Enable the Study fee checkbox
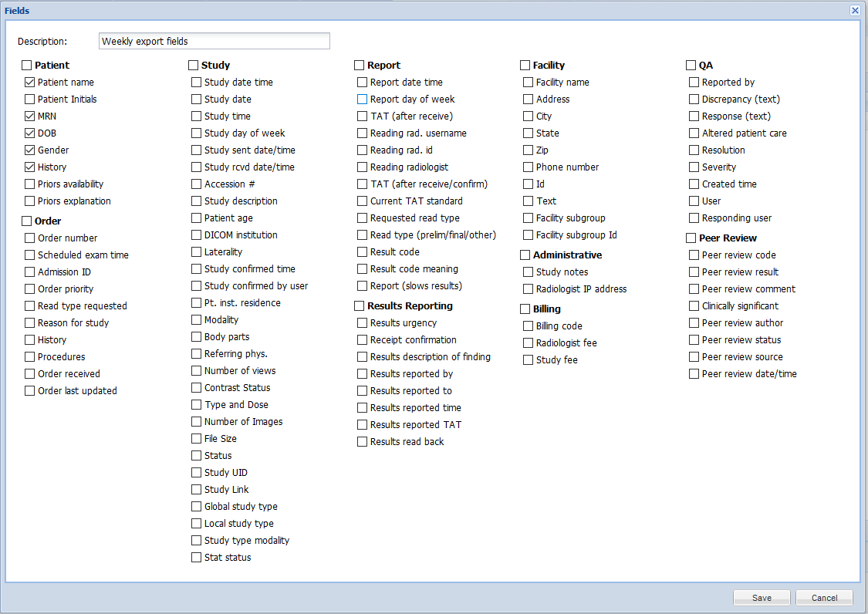Screen dimensions: 868x614 tap(529, 360)
